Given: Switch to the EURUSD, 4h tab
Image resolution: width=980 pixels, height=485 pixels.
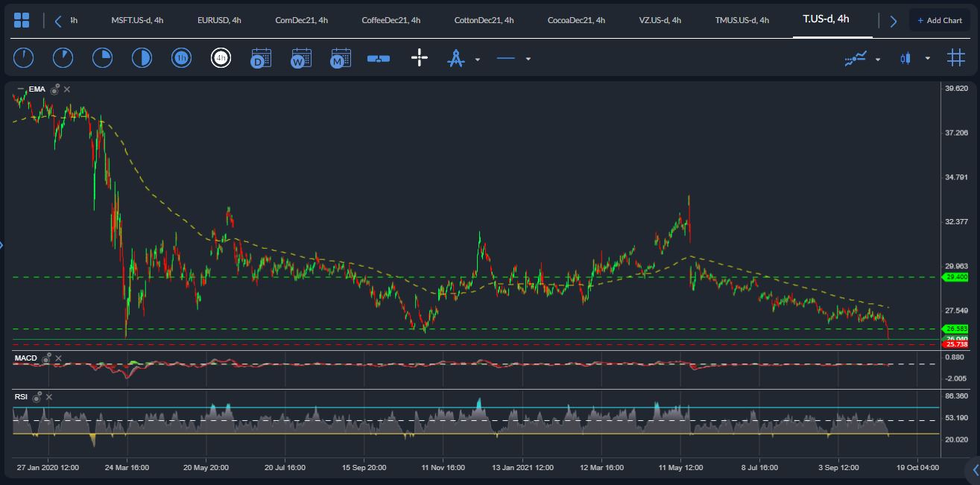Looking at the screenshot, I should 219,20.
